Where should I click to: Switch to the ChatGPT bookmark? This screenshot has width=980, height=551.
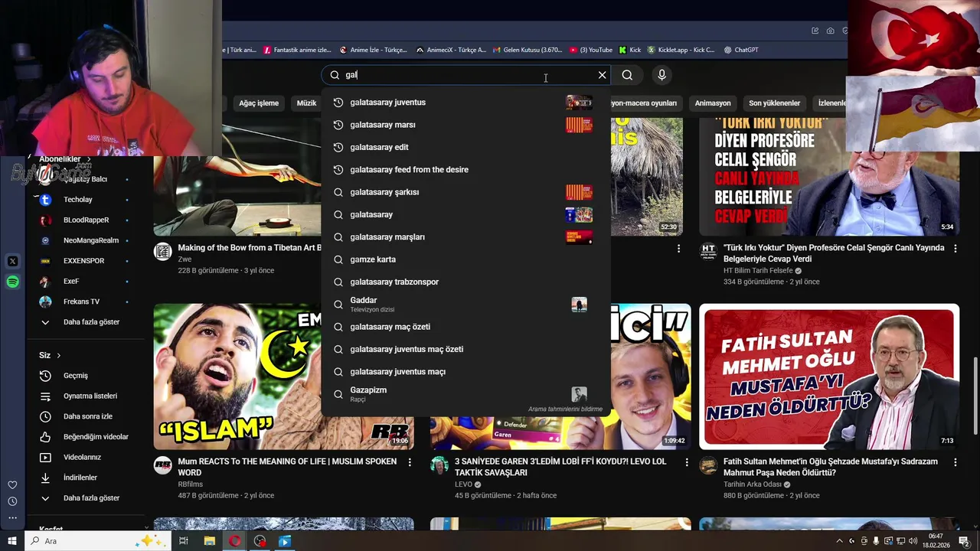click(x=740, y=50)
